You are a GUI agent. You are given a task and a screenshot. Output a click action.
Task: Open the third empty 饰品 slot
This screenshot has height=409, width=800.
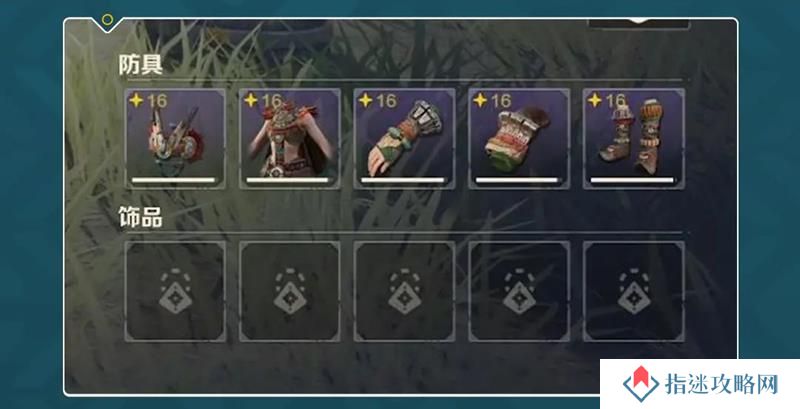[404, 291]
